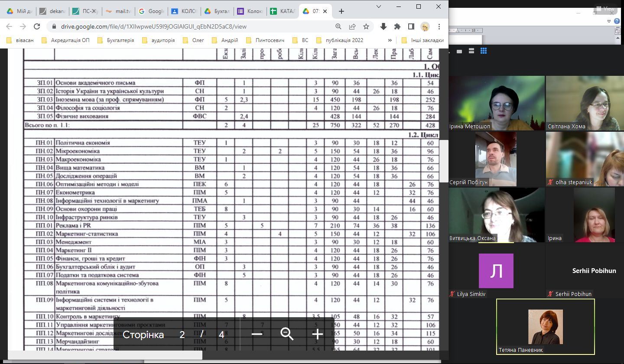
Task: Click the share page icon
Action: coord(352,26)
